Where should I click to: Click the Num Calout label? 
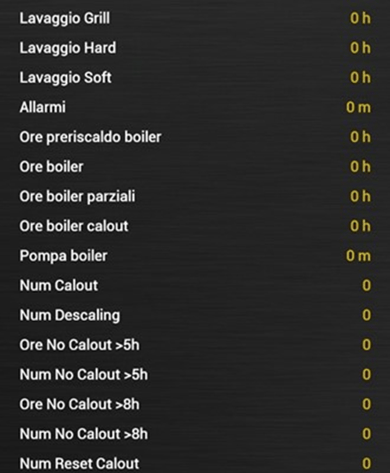tap(59, 285)
